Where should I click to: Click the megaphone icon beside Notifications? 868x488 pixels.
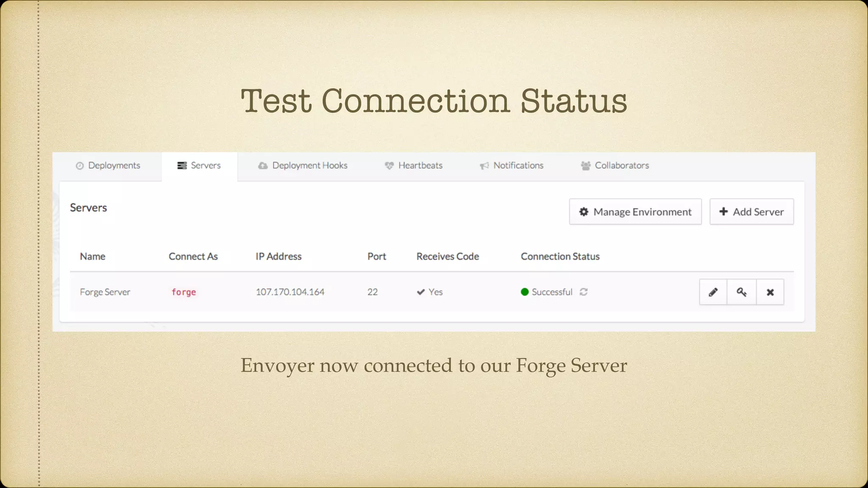tap(484, 166)
